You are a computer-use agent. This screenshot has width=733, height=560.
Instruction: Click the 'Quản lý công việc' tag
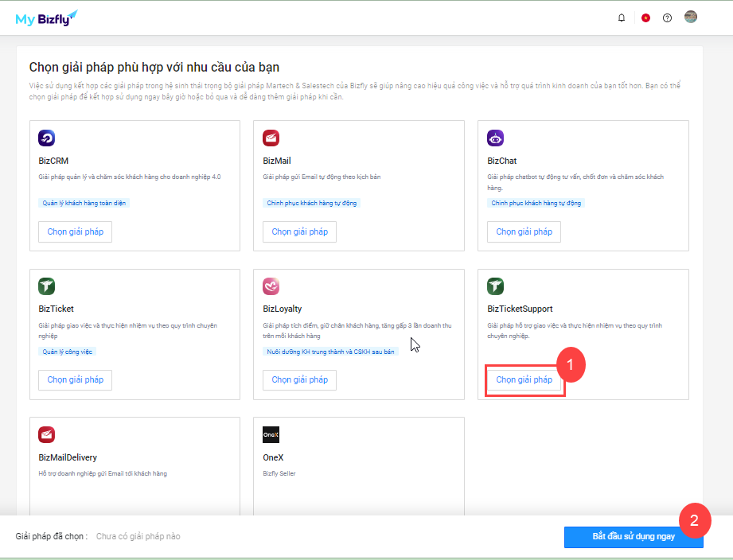pos(68,352)
